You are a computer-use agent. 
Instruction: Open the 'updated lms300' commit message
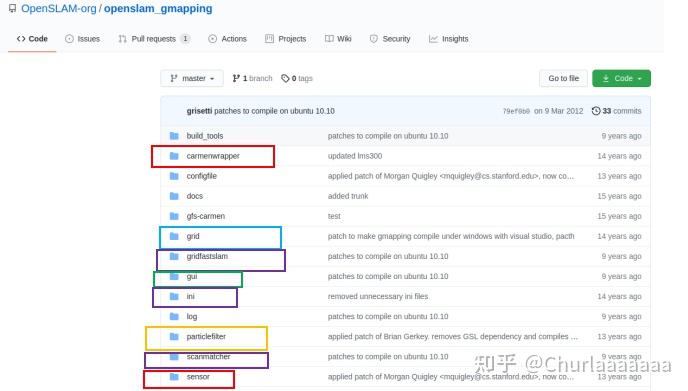pyautogui.click(x=355, y=156)
